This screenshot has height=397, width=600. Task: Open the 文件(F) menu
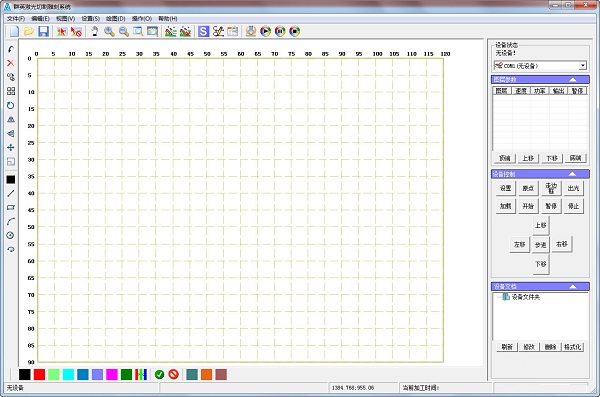pyautogui.click(x=16, y=18)
